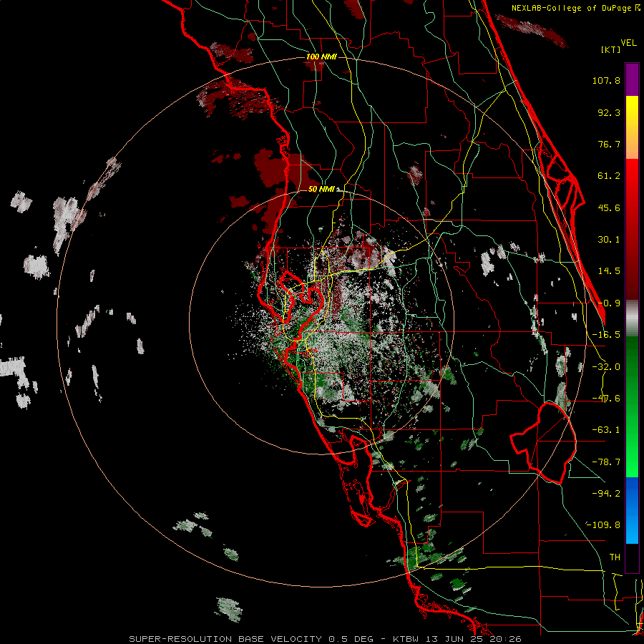This screenshot has width=644, height=644.
Task: Click the -109.8 velocity scale value
Action: coord(603,525)
